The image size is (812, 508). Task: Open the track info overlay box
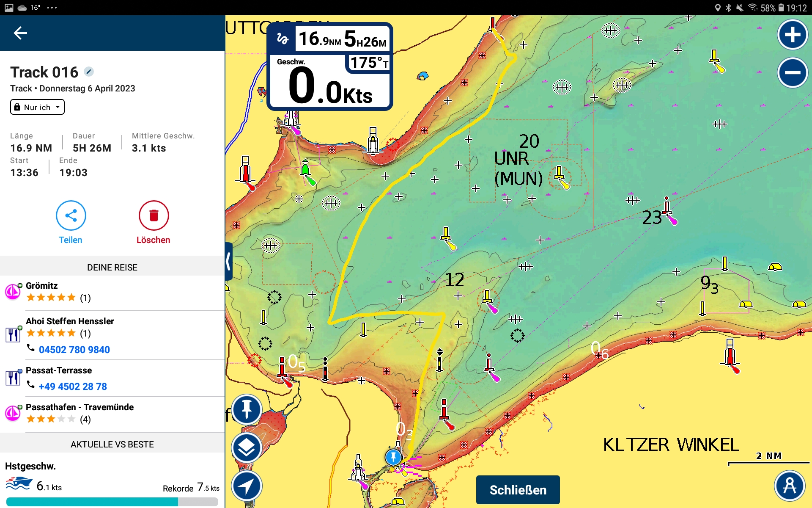click(x=330, y=66)
